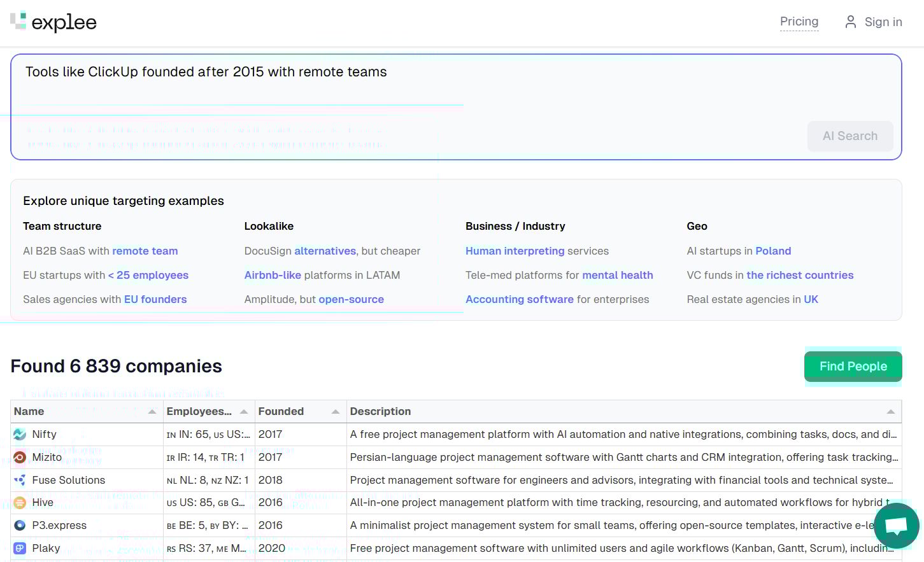Screen dimensions: 924x562
Task: Select 'Tele-med platforms for mental health' example
Action: pyautogui.click(x=559, y=275)
